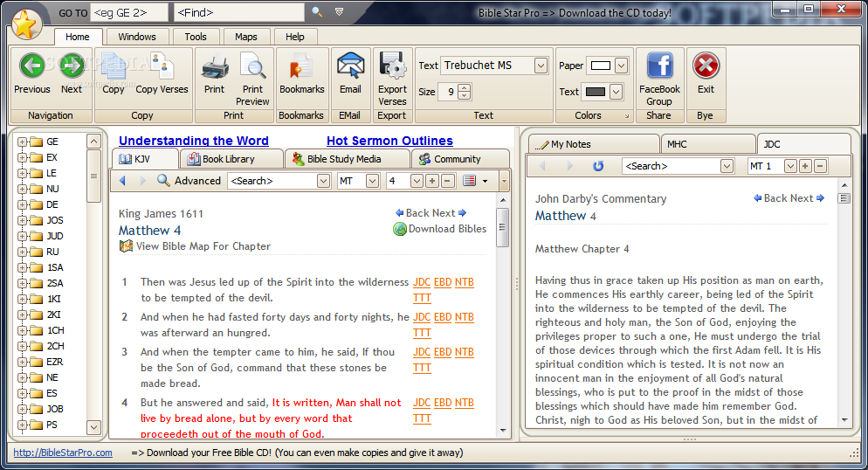Click the Copy Verses icon

click(x=162, y=66)
